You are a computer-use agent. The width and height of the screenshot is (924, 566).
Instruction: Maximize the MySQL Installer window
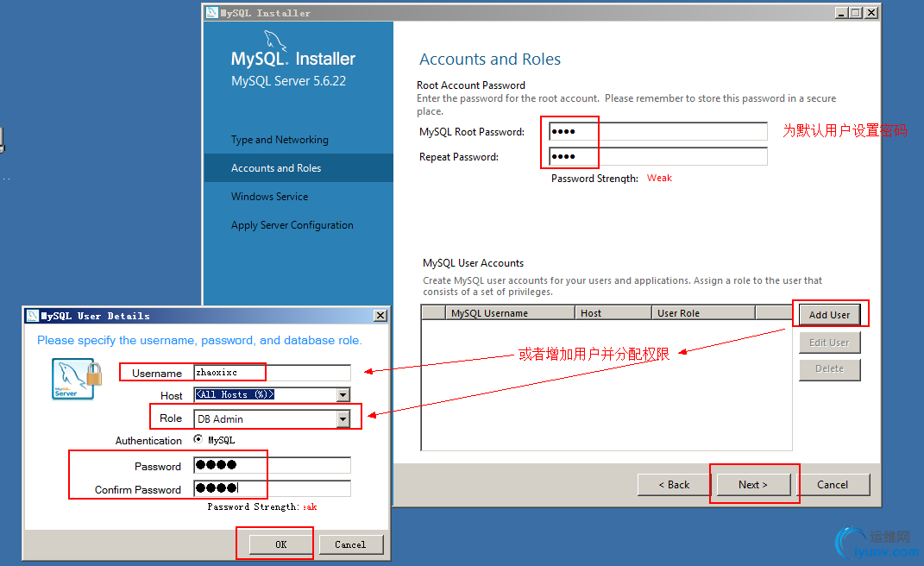click(856, 12)
